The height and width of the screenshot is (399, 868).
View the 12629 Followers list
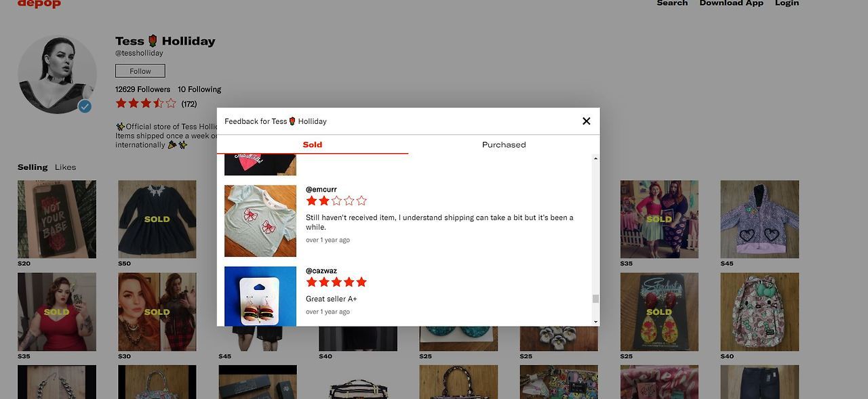(x=142, y=89)
